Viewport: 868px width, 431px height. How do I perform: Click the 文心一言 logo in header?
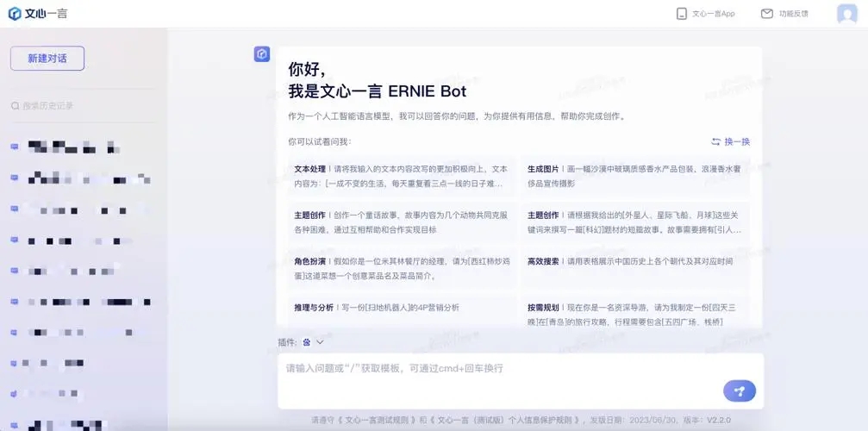point(38,13)
